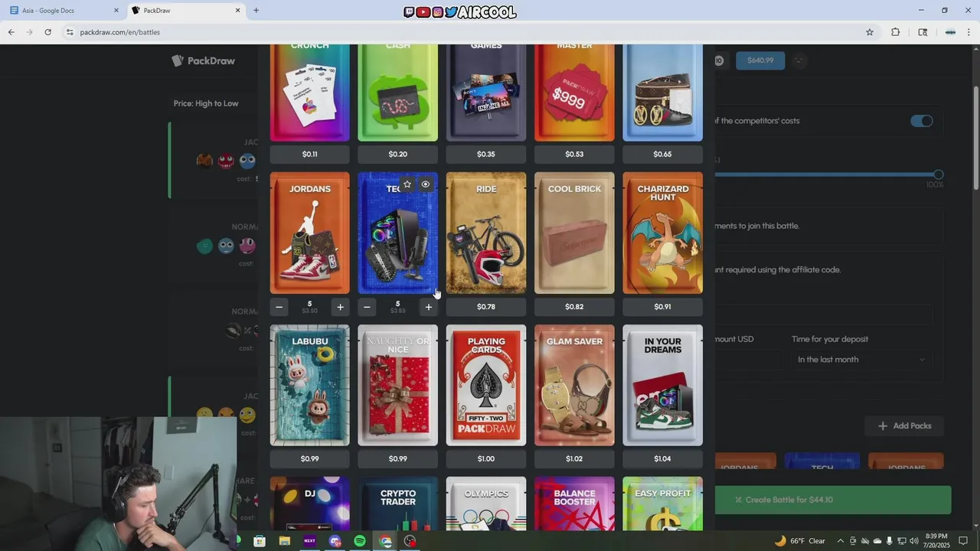
Task: Favorite the Tech pack with star icon
Action: coord(407,184)
